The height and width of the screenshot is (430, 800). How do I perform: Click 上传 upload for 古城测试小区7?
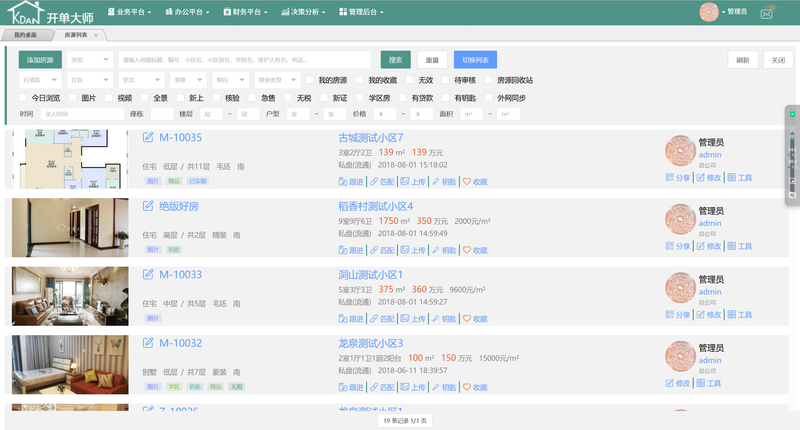(413, 182)
